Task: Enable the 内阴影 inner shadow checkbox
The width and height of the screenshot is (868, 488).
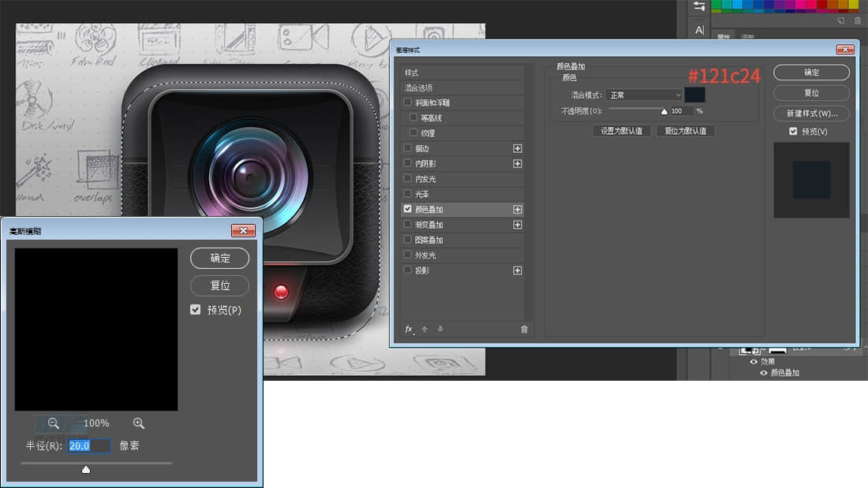Action: (408, 163)
